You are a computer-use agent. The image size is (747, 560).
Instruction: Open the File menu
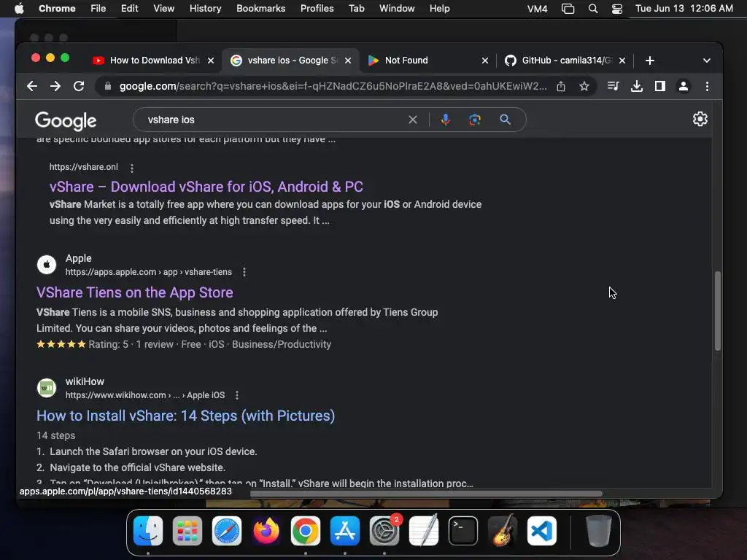[x=98, y=9]
